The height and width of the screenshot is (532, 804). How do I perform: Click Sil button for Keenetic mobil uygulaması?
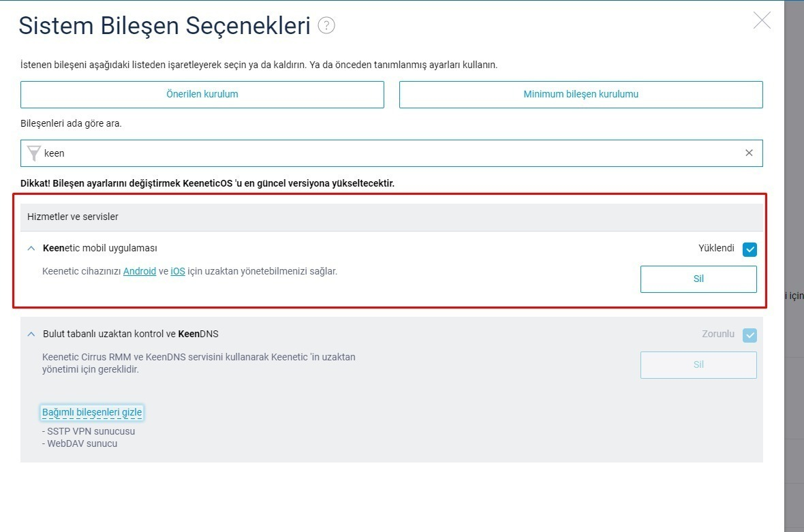(698, 279)
